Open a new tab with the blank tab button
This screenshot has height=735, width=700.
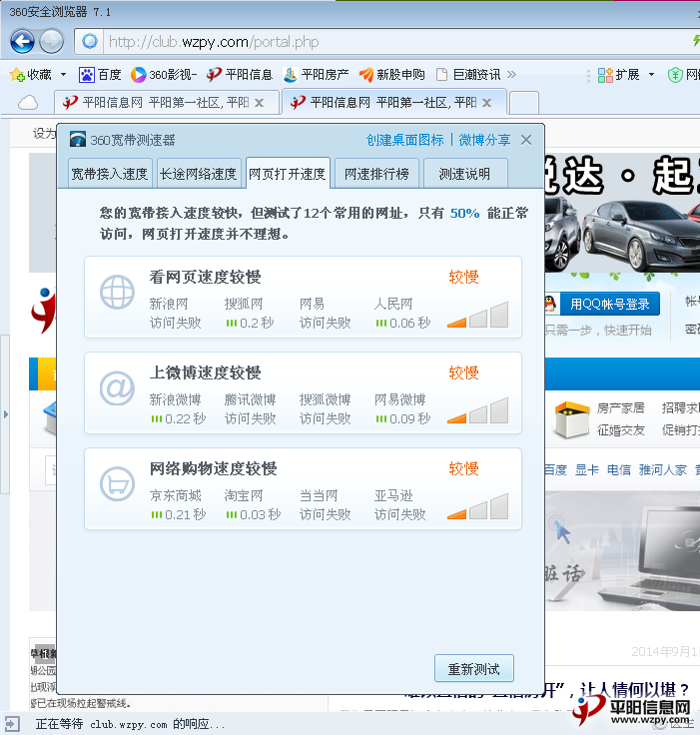(523, 103)
